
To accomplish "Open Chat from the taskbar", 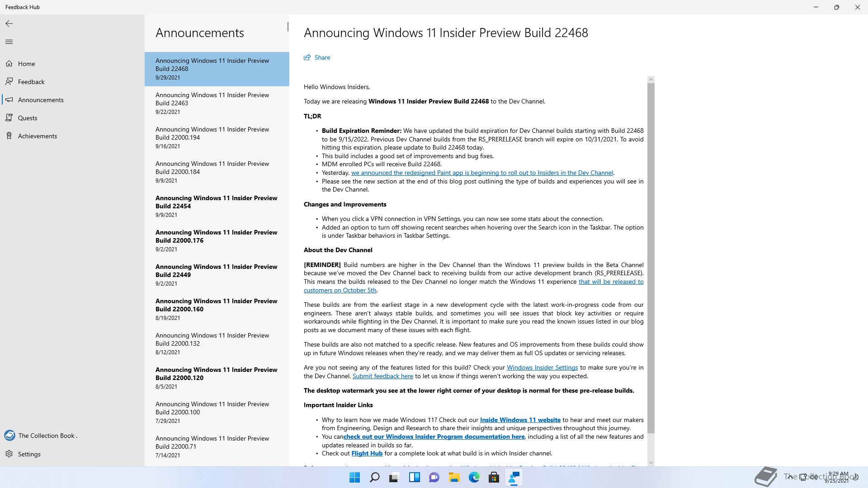I will point(434,477).
